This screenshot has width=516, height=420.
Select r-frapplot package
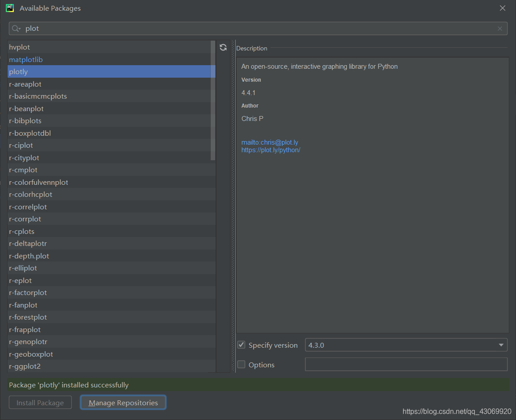point(111,329)
